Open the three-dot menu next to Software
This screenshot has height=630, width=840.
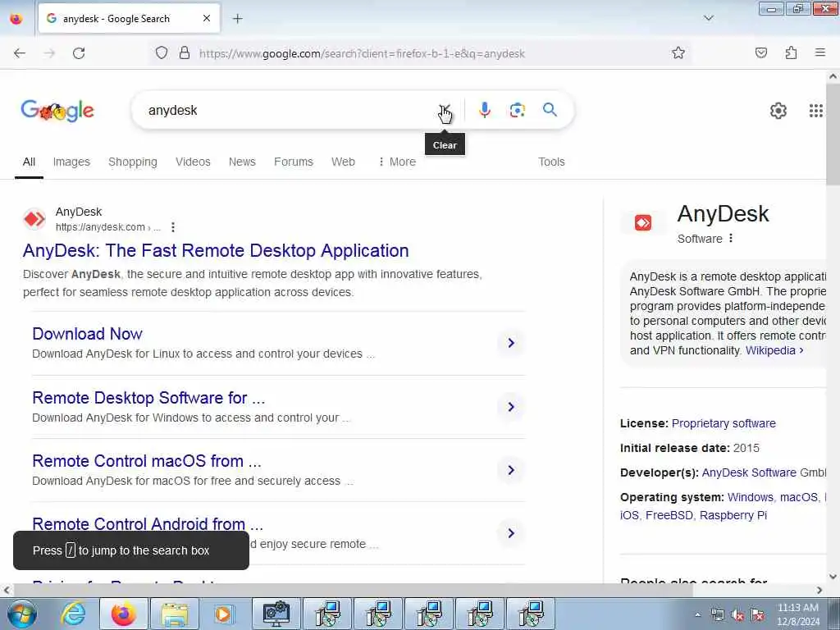coord(731,239)
